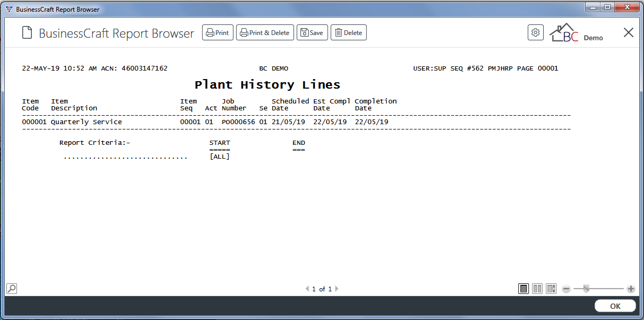Click the timestamp '22-MAY-19 10:52 AM' text
This screenshot has height=320, width=644.
pos(59,68)
